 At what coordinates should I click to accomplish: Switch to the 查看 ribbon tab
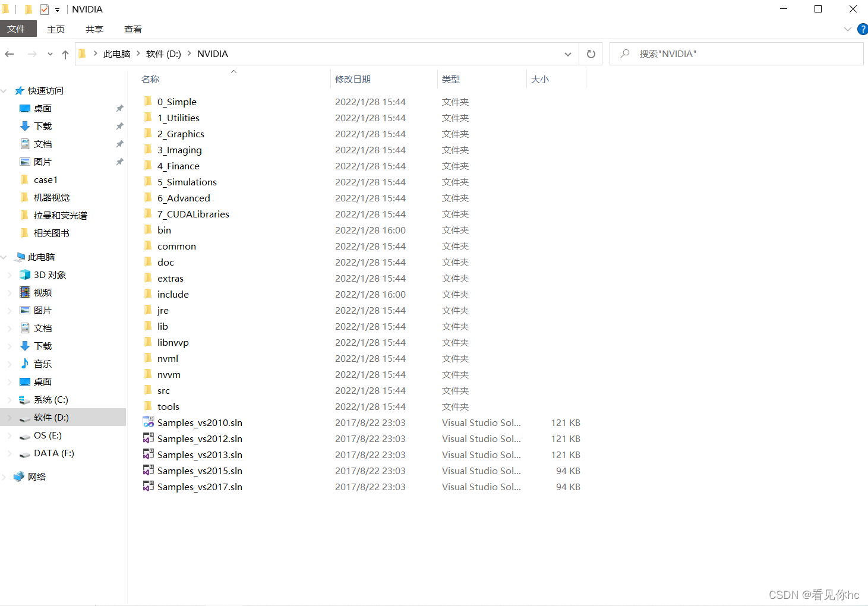133,29
